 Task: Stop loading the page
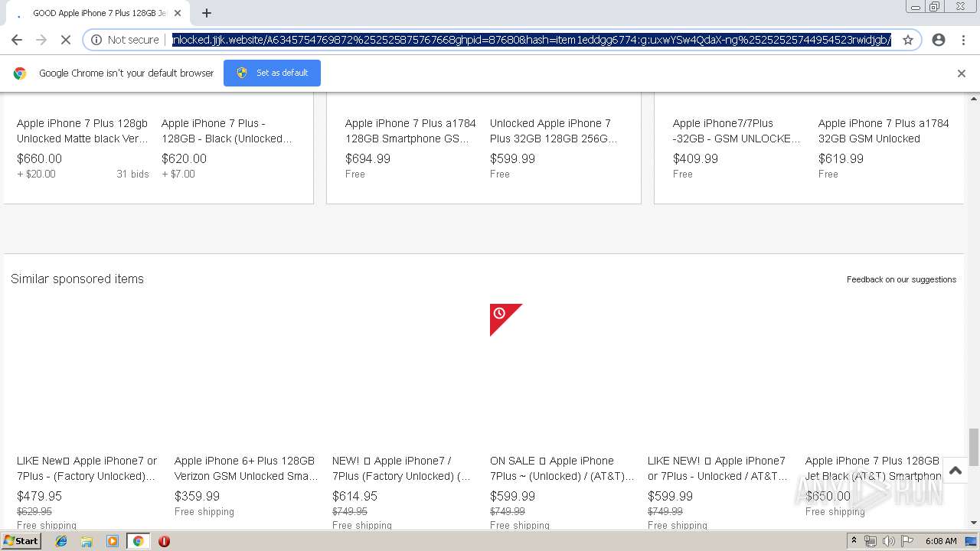pos(66,40)
